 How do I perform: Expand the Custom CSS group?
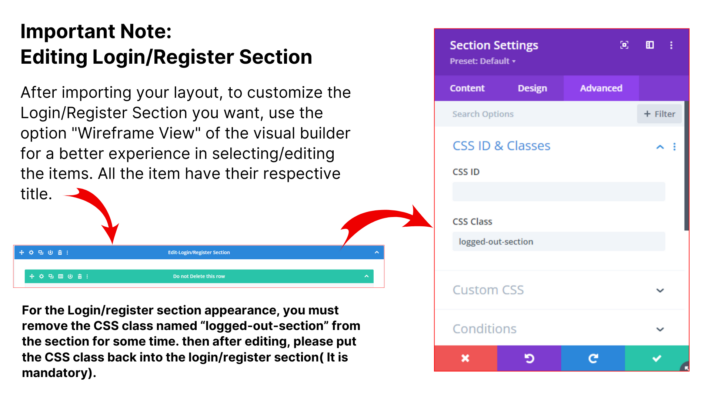560,290
